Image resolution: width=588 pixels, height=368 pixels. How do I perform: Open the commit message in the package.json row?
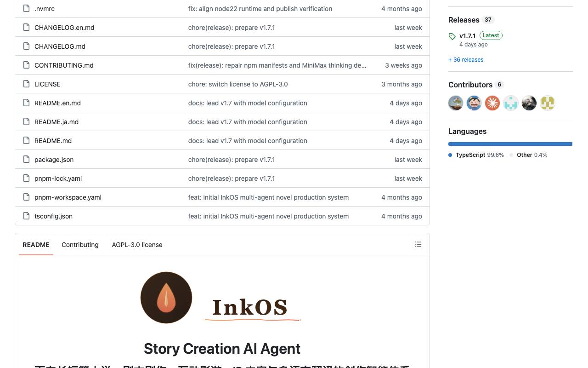click(232, 160)
